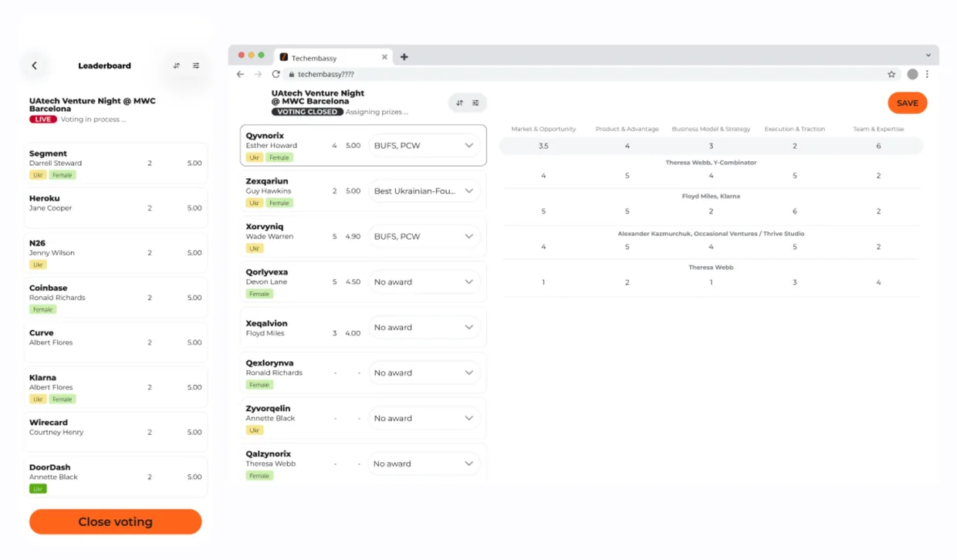Click judge name Theresa Webb, Y-Combinator
This screenshot has width=957, height=560.
(711, 162)
